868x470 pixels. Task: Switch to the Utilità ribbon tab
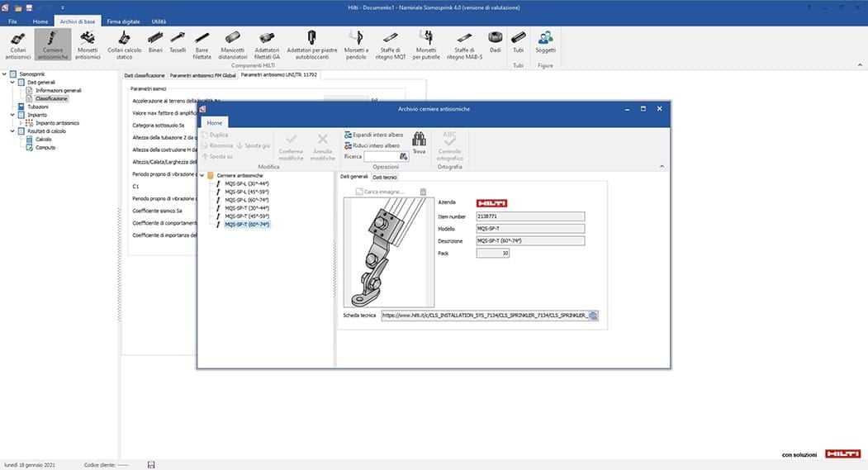[x=159, y=21]
